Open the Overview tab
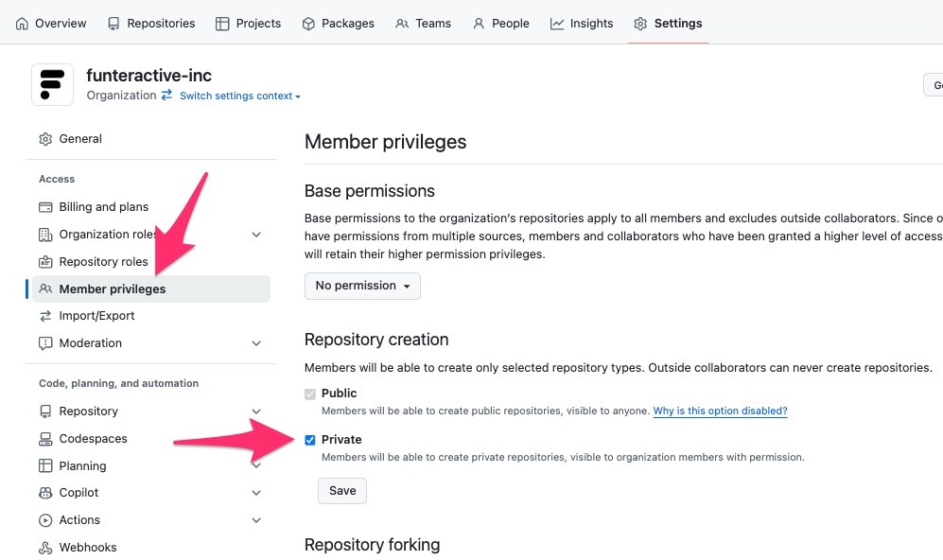Viewport: 943px width, 560px height. click(50, 24)
